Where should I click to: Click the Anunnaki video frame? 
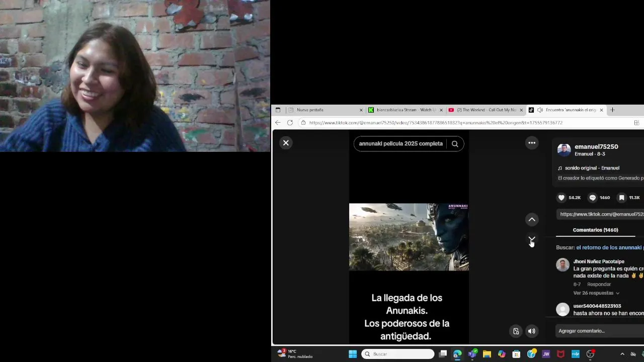pyautogui.click(x=409, y=237)
